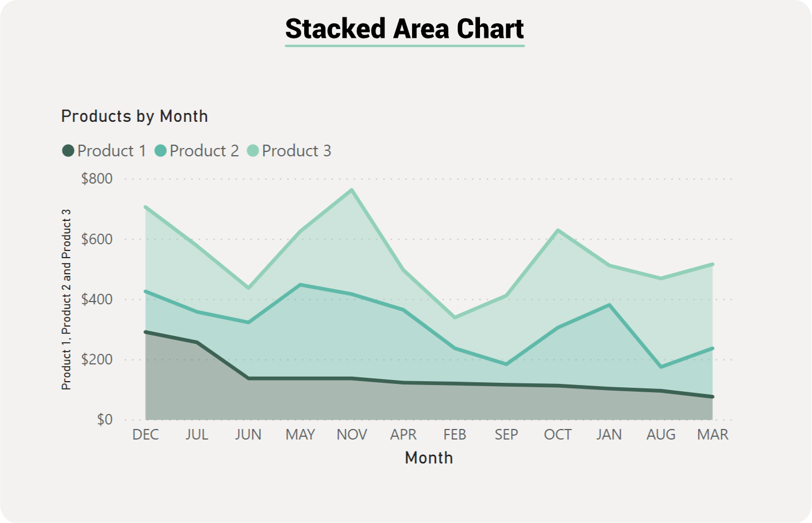The height and width of the screenshot is (523, 812).
Task: Select the NOV label on the month axis
Action: (351, 435)
